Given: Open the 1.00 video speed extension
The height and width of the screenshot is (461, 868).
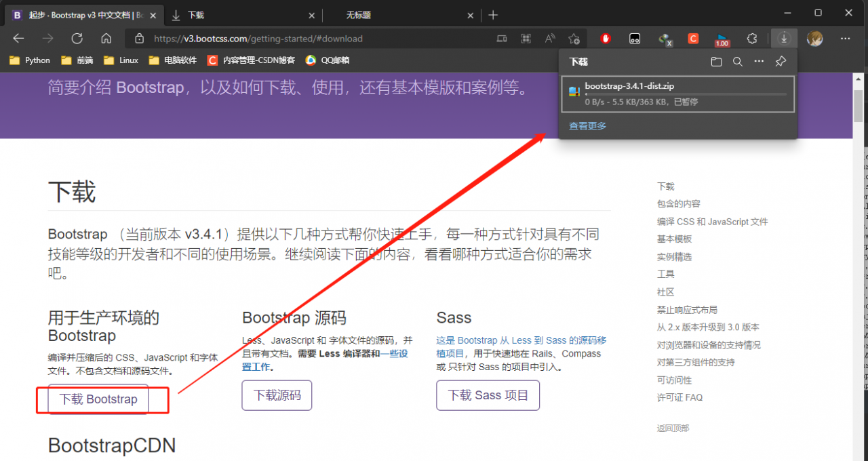Looking at the screenshot, I should tap(722, 40).
